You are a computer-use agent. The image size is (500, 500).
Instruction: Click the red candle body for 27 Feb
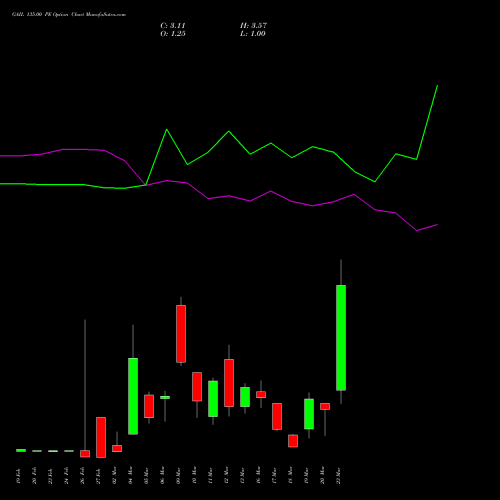(101, 437)
